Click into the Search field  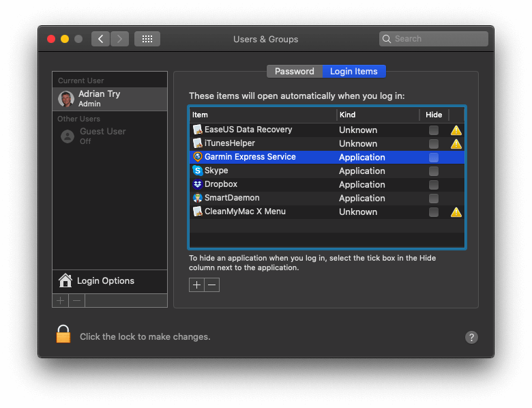[434, 39]
